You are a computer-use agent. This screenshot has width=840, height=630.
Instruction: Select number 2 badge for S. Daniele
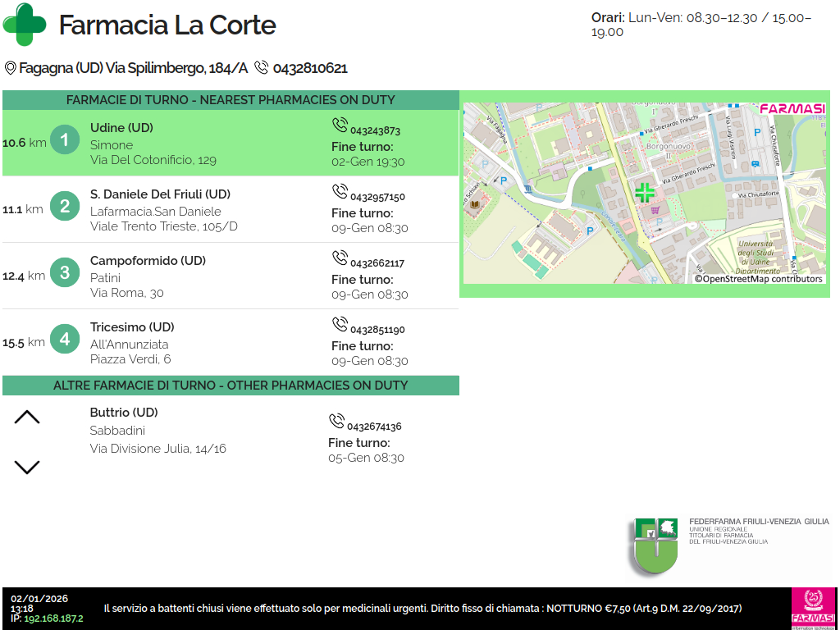pos(65,205)
